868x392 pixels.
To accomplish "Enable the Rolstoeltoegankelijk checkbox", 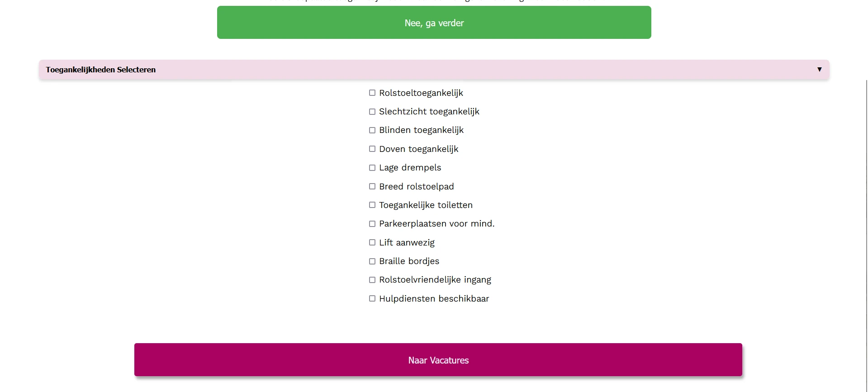I will pos(372,93).
